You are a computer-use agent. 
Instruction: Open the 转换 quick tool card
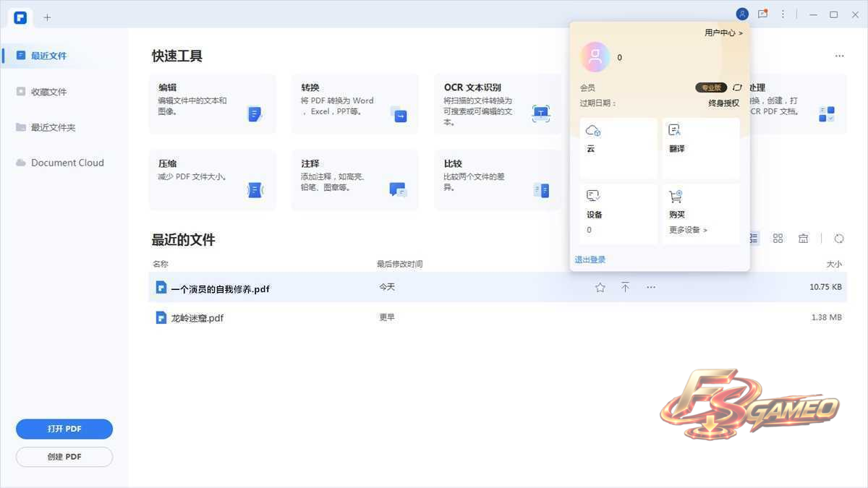point(354,104)
